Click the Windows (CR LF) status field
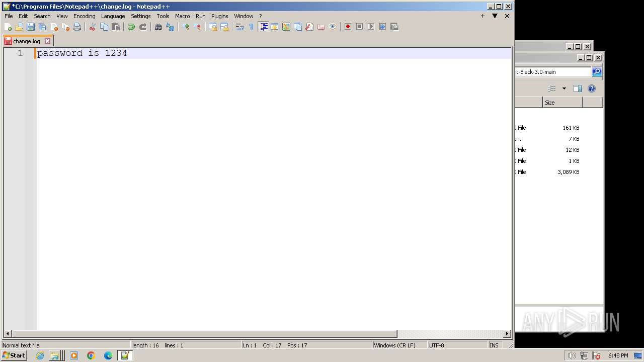Image resolution: width=644 pixels, height=362 pixels. 399,345
